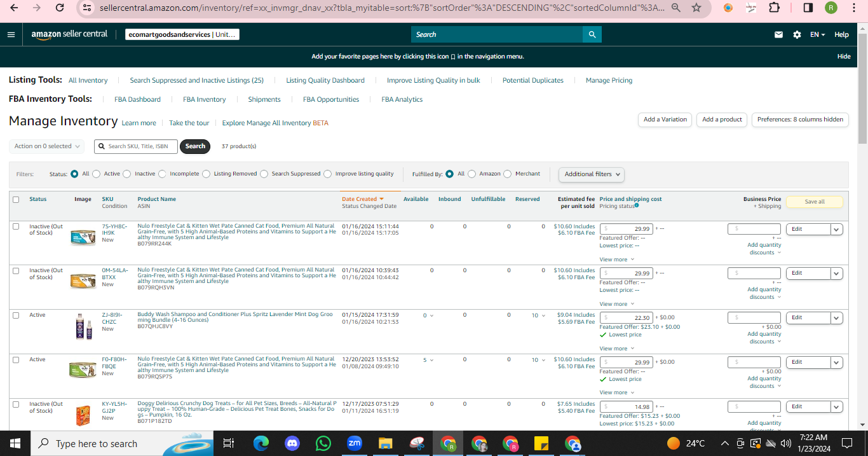Click the Amazon Seller Central logo
This screenshot has width=868, height=456.
(x=70, y=34)
